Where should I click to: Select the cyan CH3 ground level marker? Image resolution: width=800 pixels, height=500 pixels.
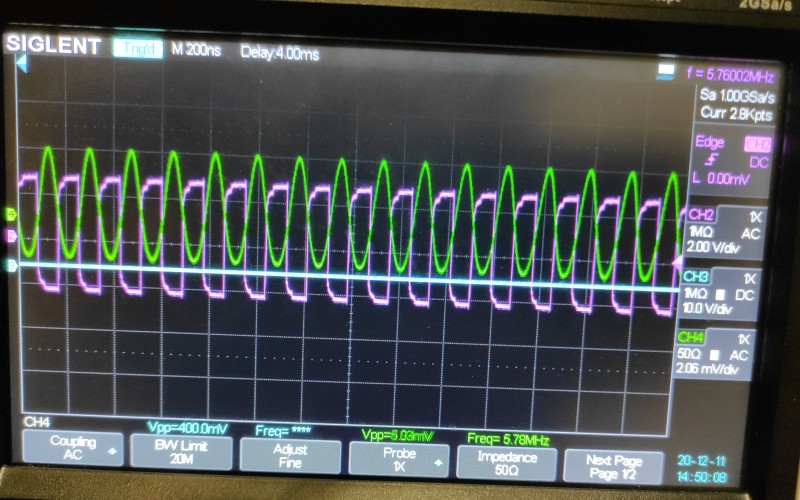coord(11,266)
